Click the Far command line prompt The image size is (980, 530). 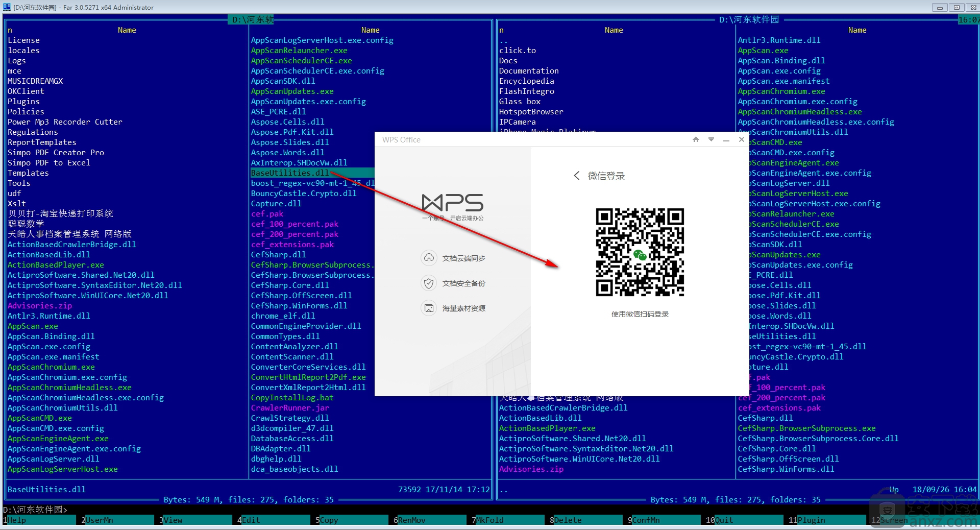click(35, 510)
